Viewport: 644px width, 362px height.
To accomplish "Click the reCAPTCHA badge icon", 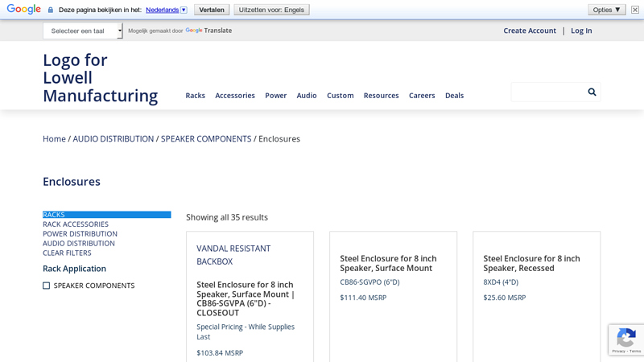I will 625,339.
